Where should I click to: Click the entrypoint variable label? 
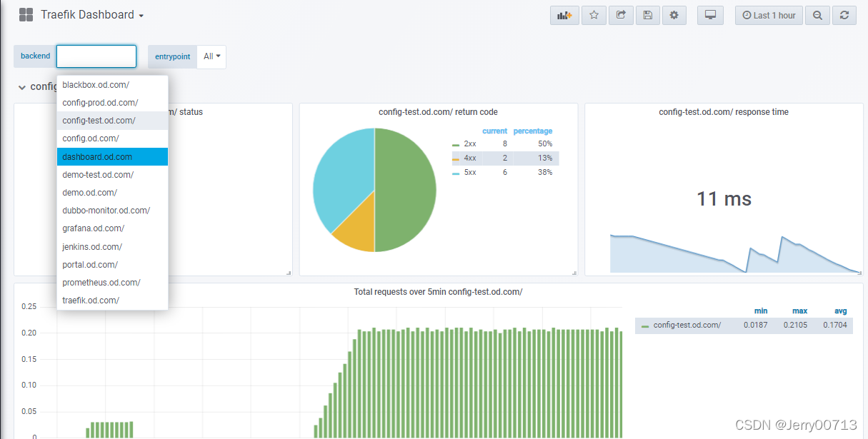pos(172,56)
